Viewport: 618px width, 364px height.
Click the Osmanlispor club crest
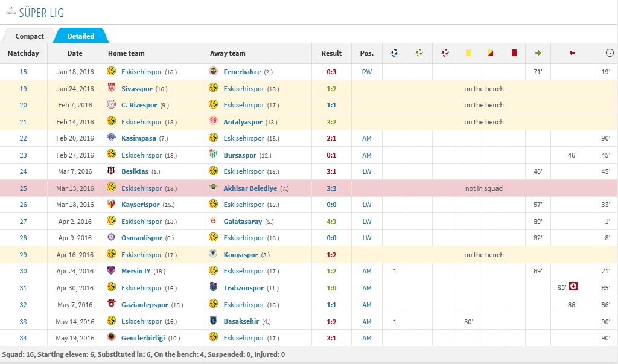tap(112, 237)
